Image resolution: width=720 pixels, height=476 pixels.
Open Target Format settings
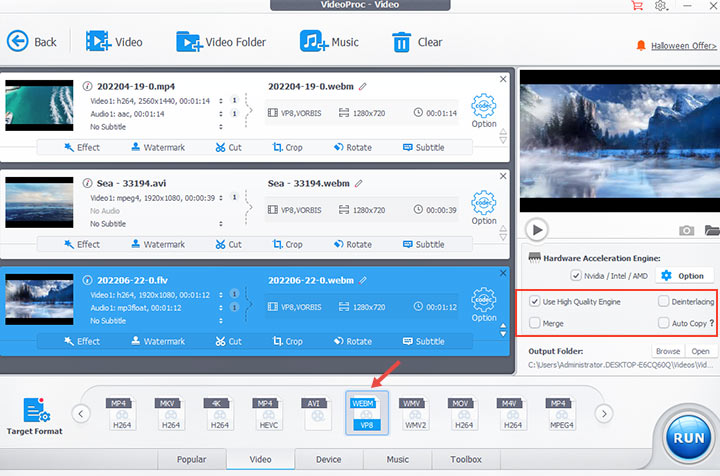(x=35, y=415)
